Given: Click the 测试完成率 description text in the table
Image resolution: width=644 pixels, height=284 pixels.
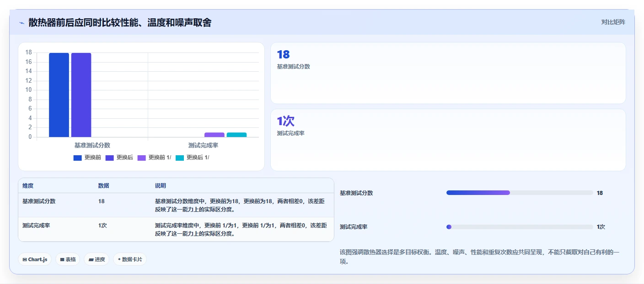Looking at the screenshot, I should click(241, 229).
